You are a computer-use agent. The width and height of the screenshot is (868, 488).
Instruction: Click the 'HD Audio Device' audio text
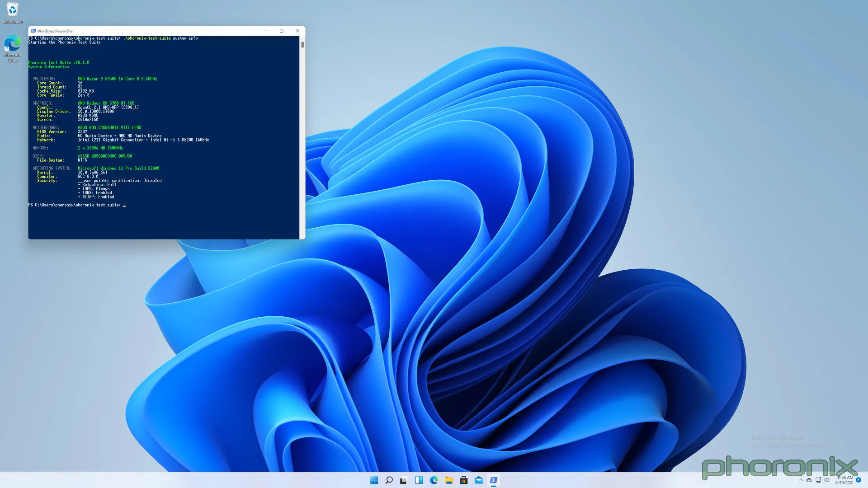[x=95, y=136]
